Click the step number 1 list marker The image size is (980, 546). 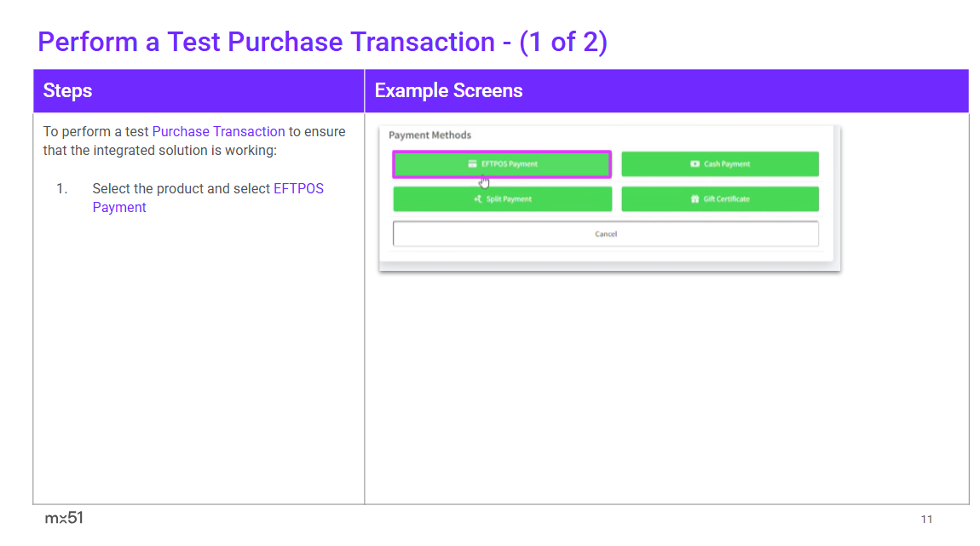click(x=61, y=188)
